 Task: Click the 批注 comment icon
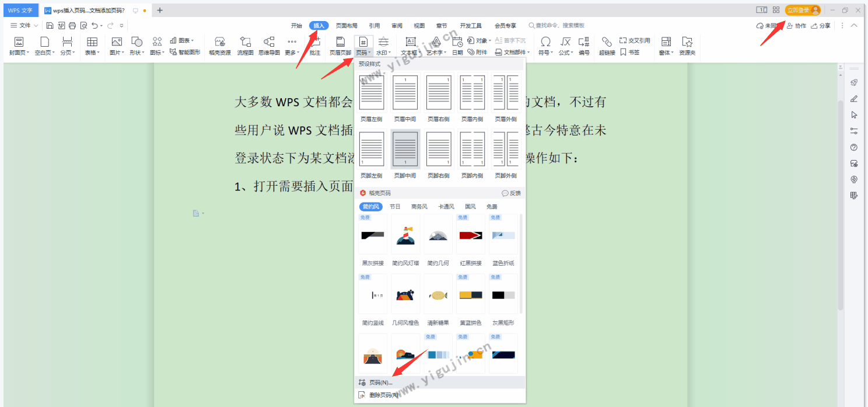coord(315,46)
